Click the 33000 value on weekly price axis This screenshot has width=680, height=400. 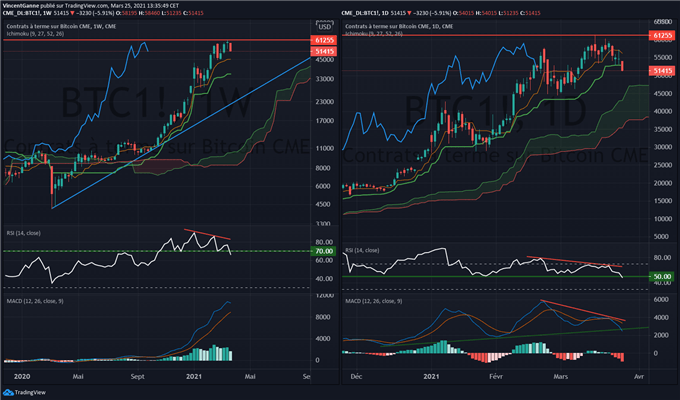click(325, 79)
